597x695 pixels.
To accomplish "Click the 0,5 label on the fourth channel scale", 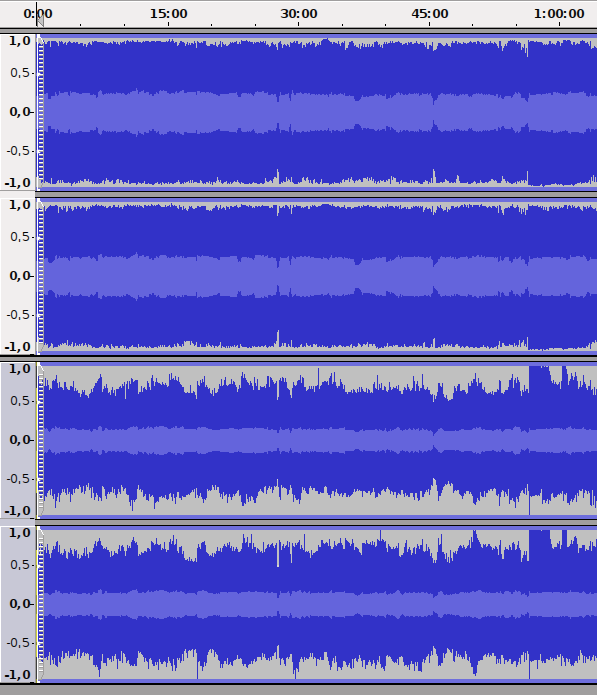I will 20,565.
